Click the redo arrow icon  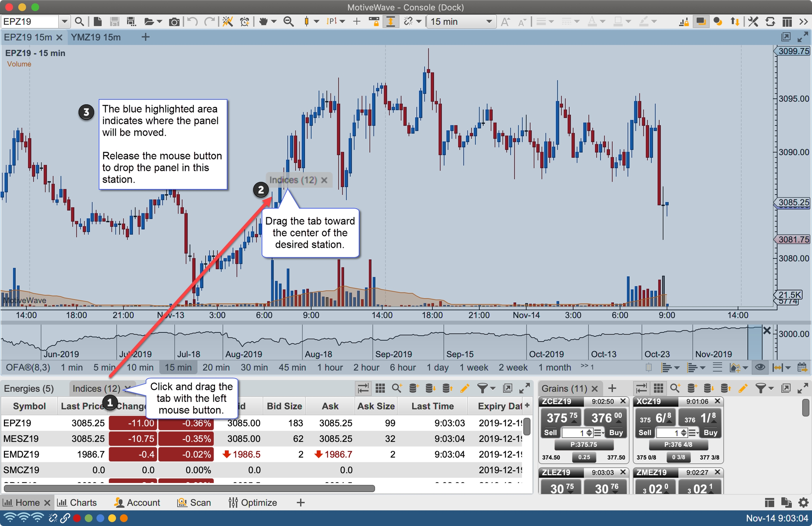pos(209,22)
